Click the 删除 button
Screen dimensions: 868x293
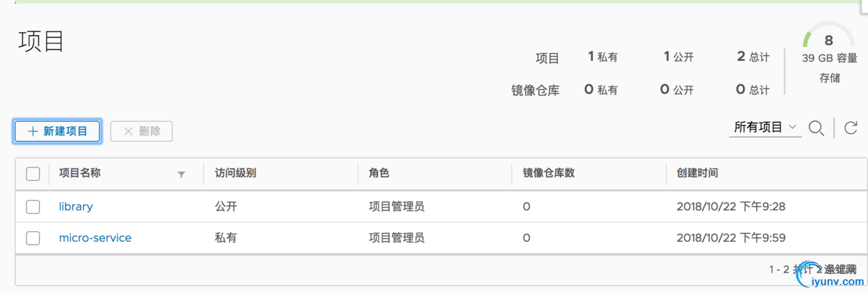[x=141, y=131]
